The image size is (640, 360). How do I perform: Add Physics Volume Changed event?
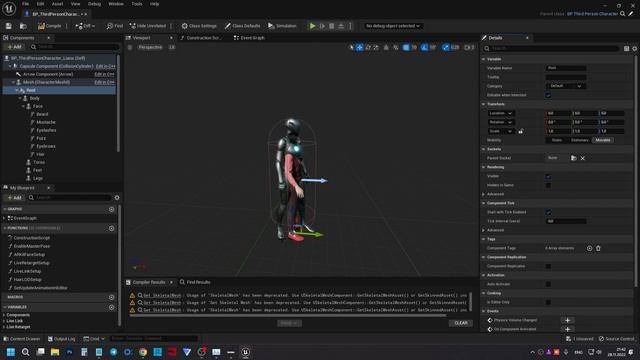coord(567,320)
